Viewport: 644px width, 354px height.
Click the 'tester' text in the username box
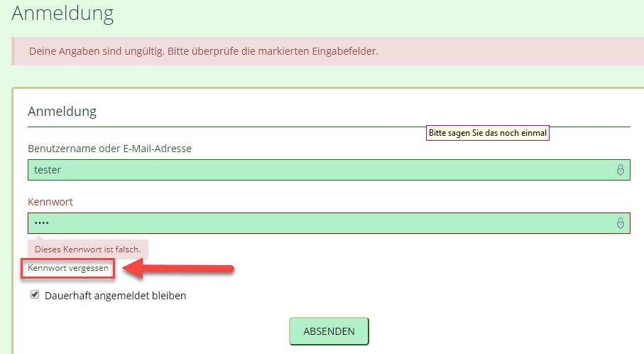click(x=48, y=170)
